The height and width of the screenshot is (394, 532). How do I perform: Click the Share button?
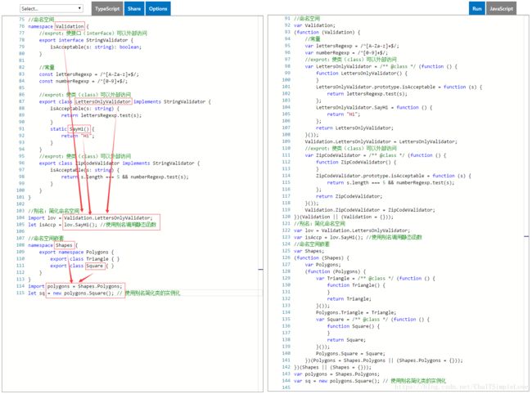point(134,8)
